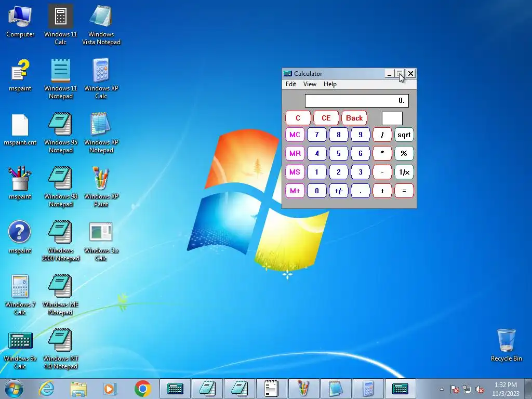Image resolution: width=532 pixels, height=399 pixels.
Task: Click digit 3 on the Calculator
Action: coord(361,172)
